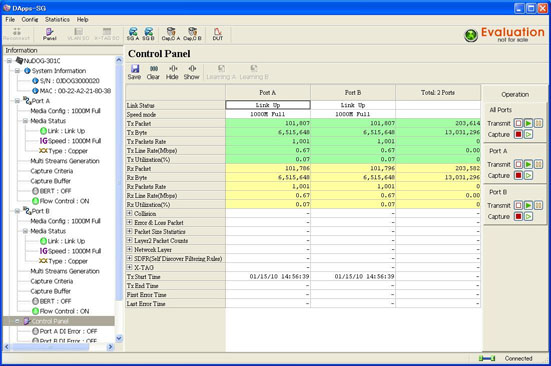Viewport: 551px width, 366px height.
Task: Collapse the System Information tree node
Action: pyautogui.click(x=17, y=71)
